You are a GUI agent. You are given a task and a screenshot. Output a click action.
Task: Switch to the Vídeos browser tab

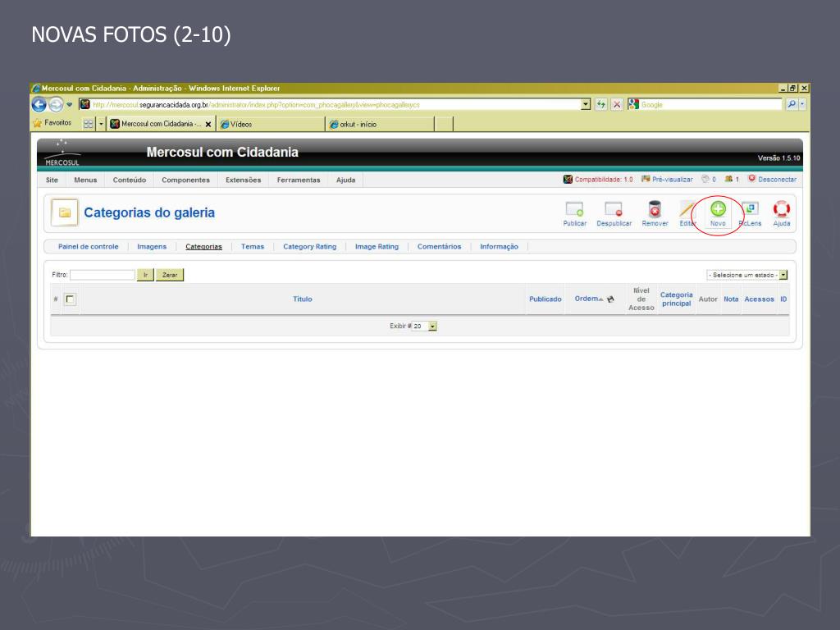(x=271, y=124)
